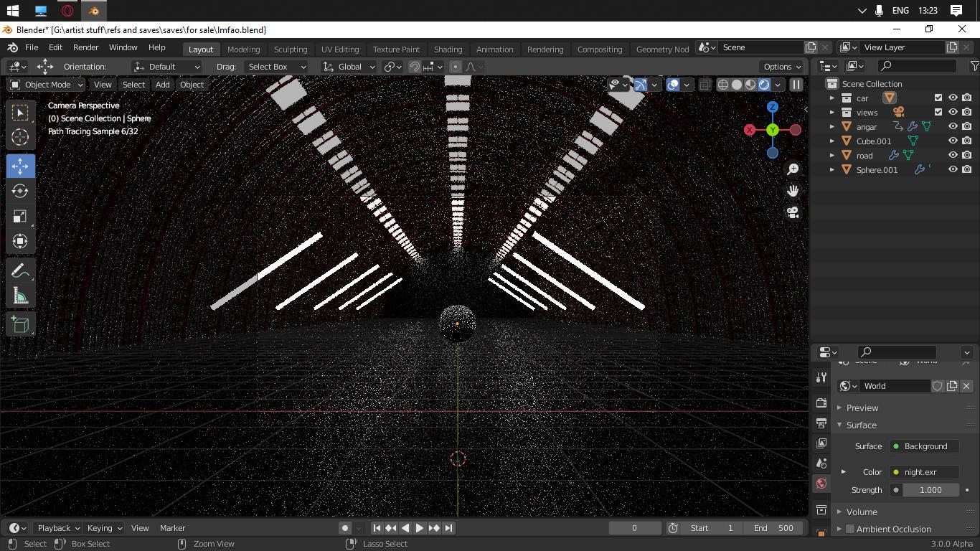Viewport: 980px width, 551px height.
Task: Switch to material preview shading
Action: point(750,85)
